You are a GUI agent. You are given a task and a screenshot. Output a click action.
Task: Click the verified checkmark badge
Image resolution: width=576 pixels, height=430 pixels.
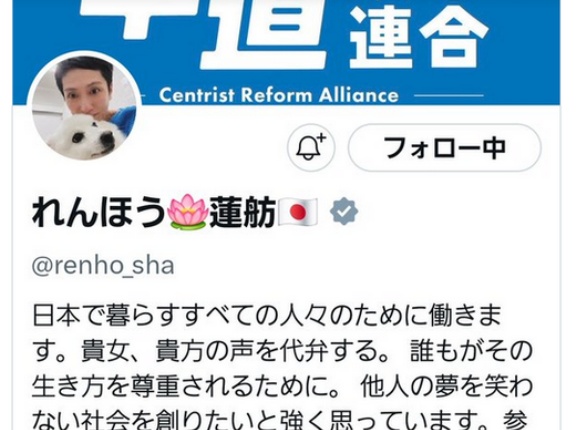point(344,211)
